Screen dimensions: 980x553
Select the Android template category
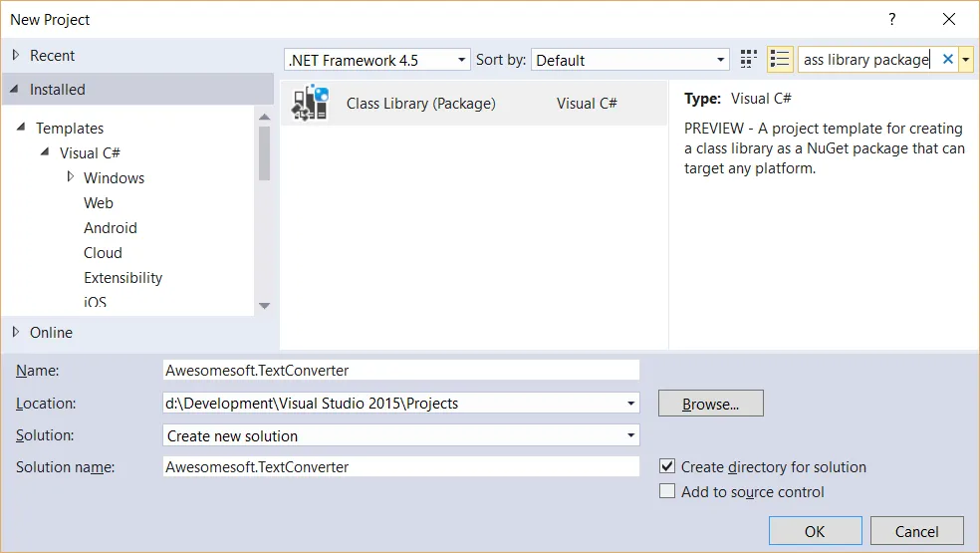(111, 228)
